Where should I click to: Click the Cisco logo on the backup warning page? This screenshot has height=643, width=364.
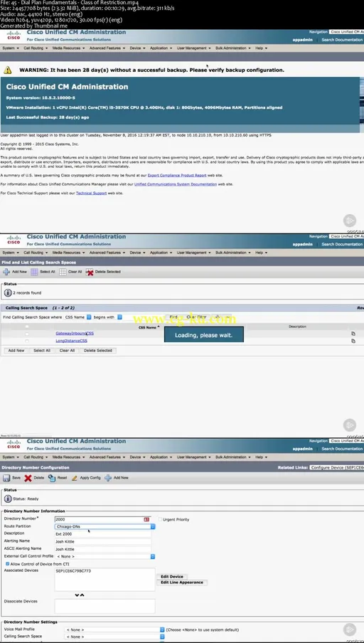(14, 36)
